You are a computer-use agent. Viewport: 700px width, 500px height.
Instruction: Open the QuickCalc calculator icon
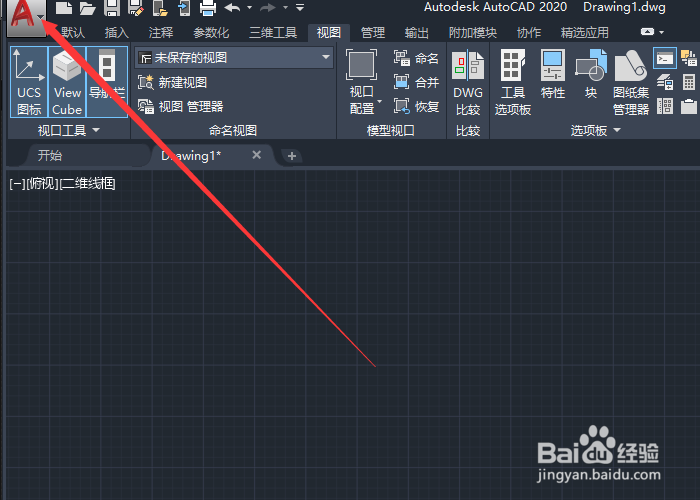coord(689,82)
